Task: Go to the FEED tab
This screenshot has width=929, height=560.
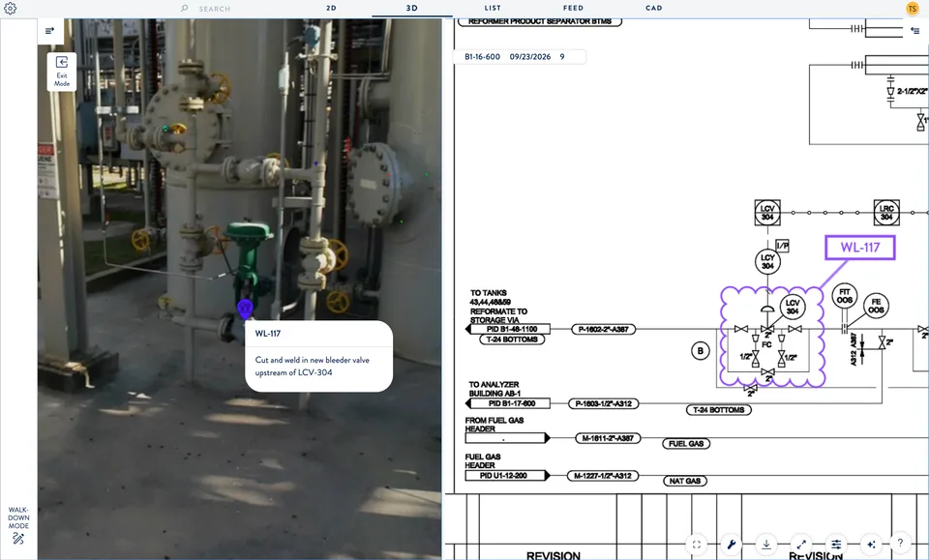Action: click(x=573, y=9)
